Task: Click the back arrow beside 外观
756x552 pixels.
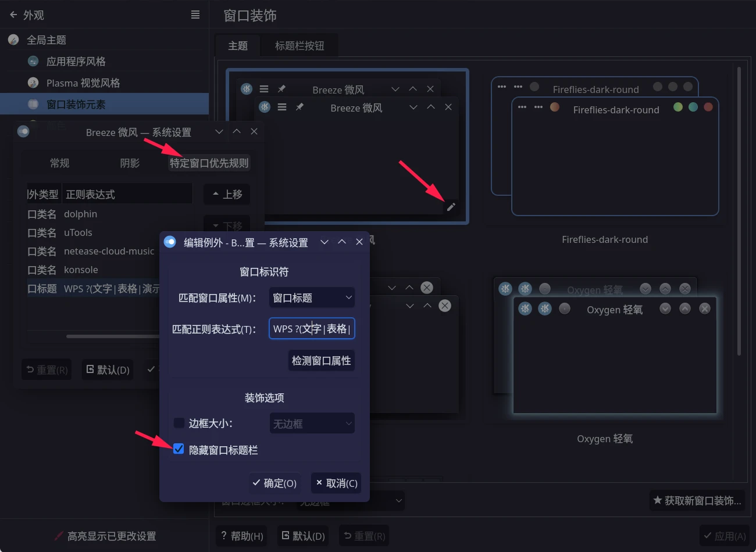Action: point(13,15)
